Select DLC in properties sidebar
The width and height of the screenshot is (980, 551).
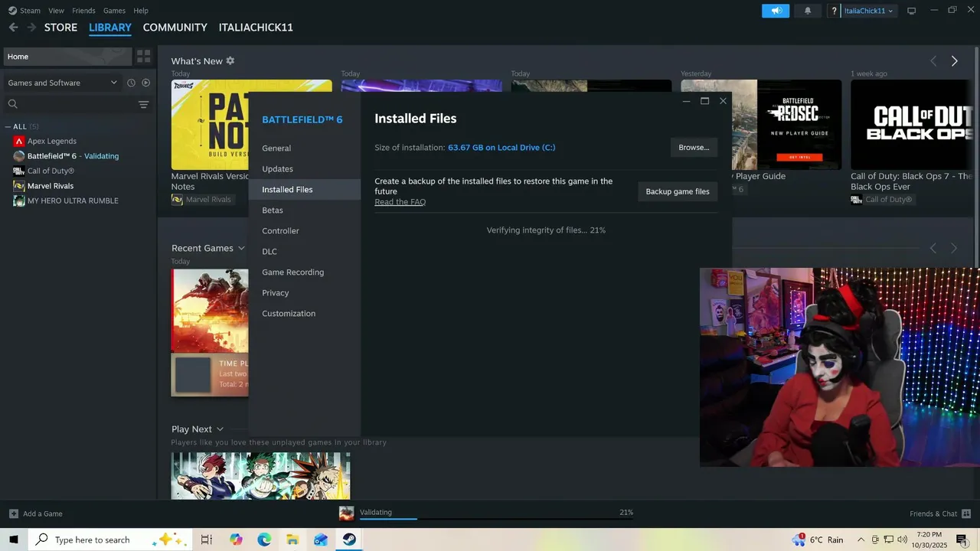(305, 252)
